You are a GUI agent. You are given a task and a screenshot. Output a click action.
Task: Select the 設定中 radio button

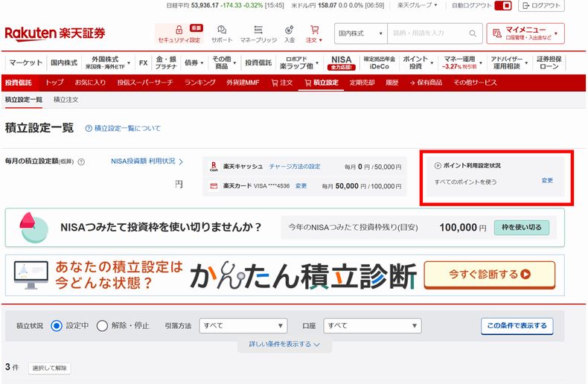point(57,326)
